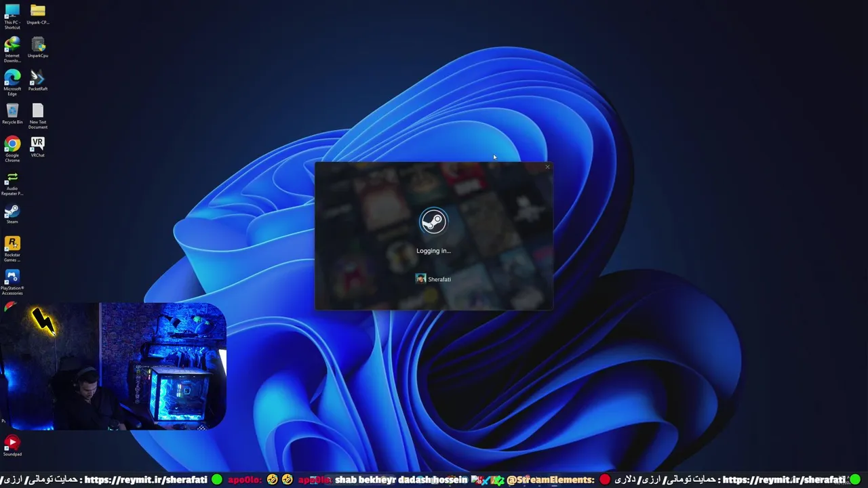The height and width of the screenshot is (488, 868).
Task: Close the Steam login dialog
Action: pos(547,167)
